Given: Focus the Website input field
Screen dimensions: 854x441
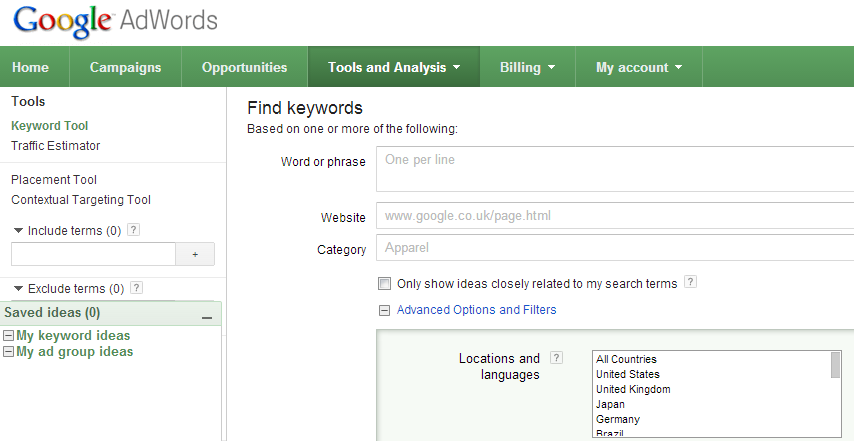Looking at the screenshot, I should [615, 216].
